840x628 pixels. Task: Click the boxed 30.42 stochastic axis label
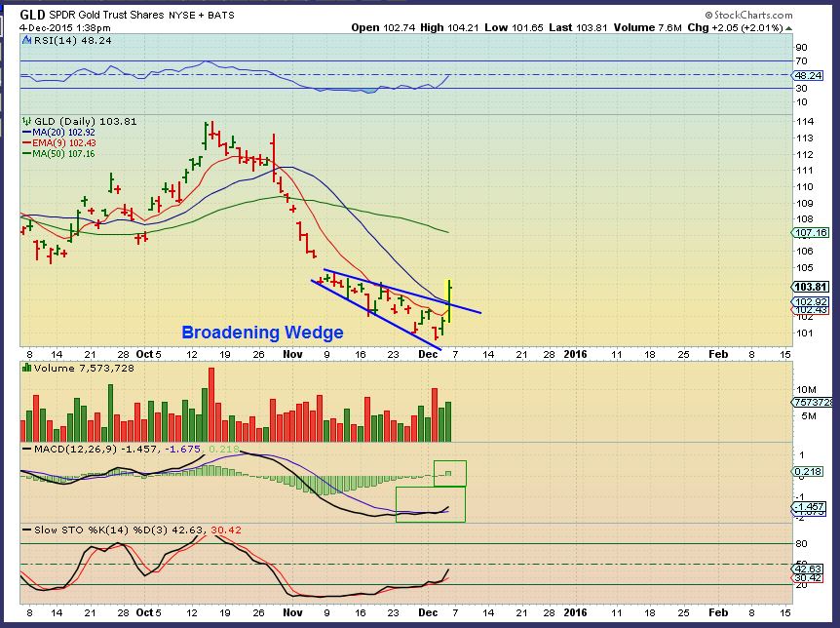[x=808, y=577]
